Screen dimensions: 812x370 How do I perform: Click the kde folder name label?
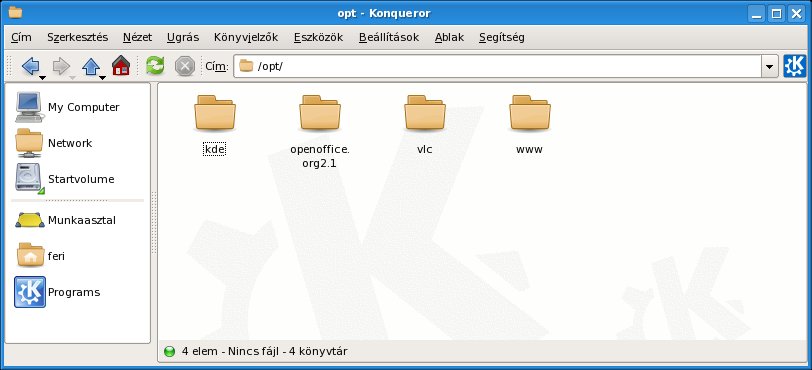coord(214,150)
